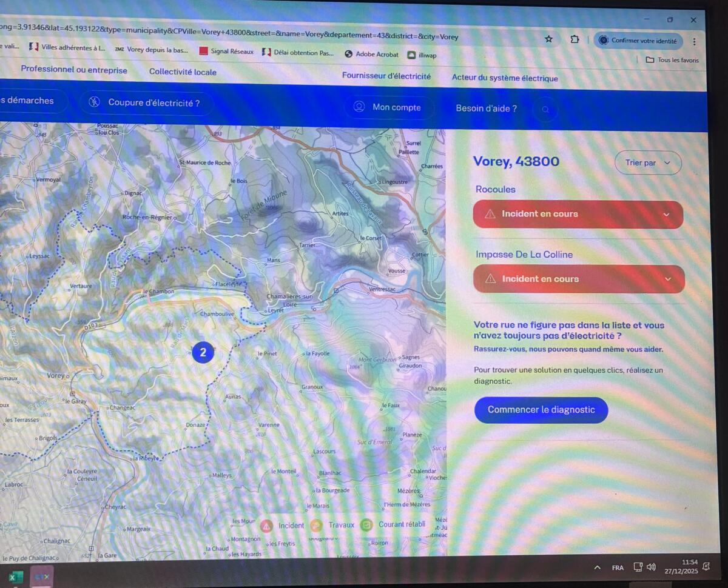Click the website search magnifier icon

pos(545,110)
